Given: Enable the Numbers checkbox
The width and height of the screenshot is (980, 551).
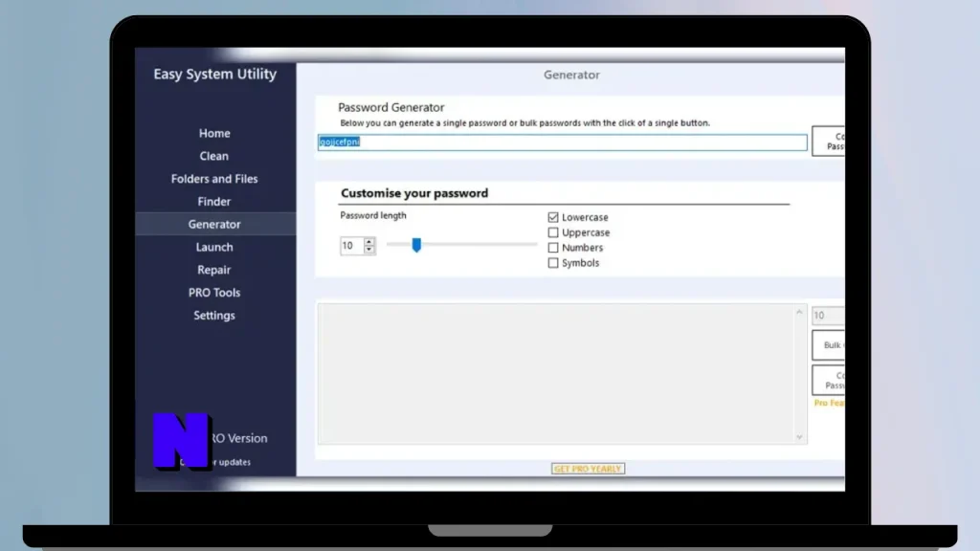Looking at the screenshot, I should click(x=553, y=248).
